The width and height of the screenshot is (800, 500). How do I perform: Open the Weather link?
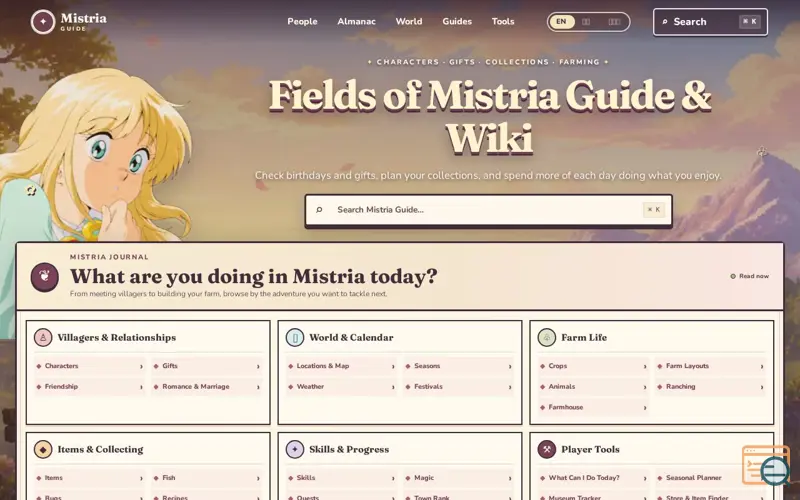coord(341,387)
